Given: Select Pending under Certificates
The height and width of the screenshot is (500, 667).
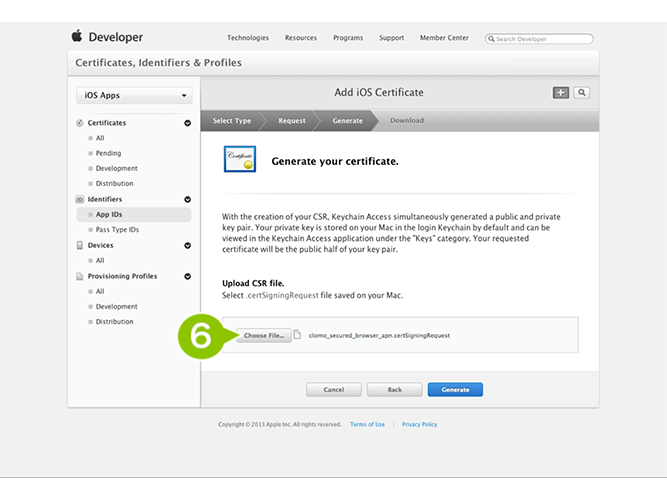Looking at the screenshot, I should [x=108, y=153].
